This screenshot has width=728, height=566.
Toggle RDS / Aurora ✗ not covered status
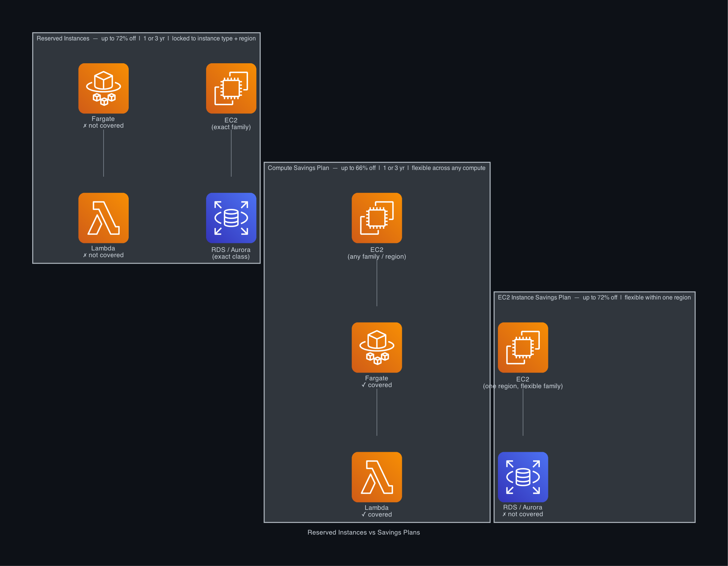pos(523,514)
